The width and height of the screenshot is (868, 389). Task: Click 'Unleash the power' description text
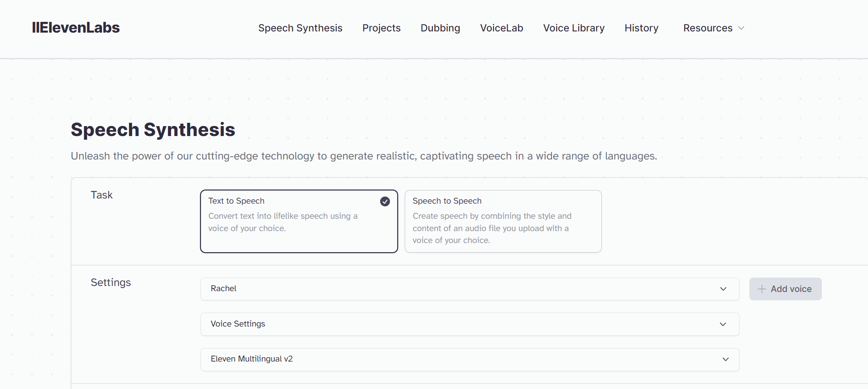(x=364, y=156)
